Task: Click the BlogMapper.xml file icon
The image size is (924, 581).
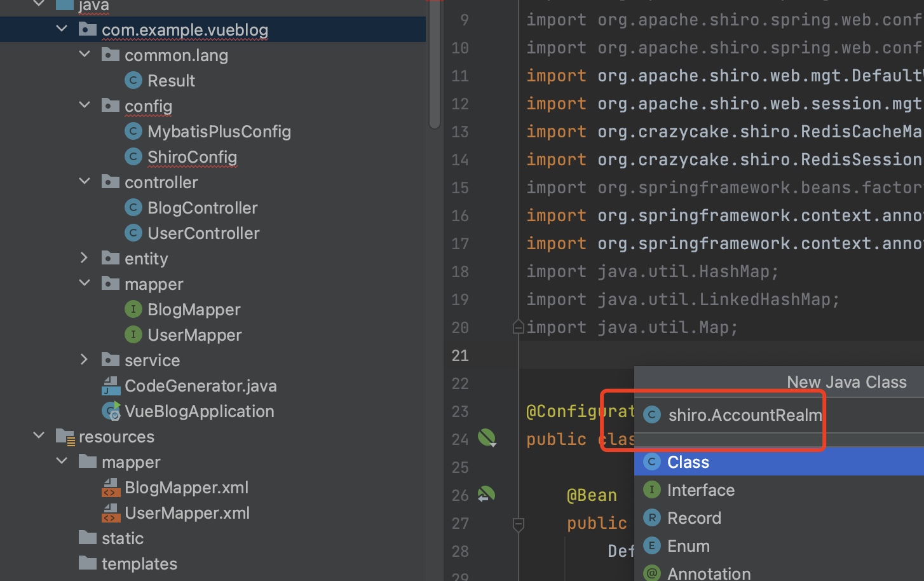Action: (111, 488)
